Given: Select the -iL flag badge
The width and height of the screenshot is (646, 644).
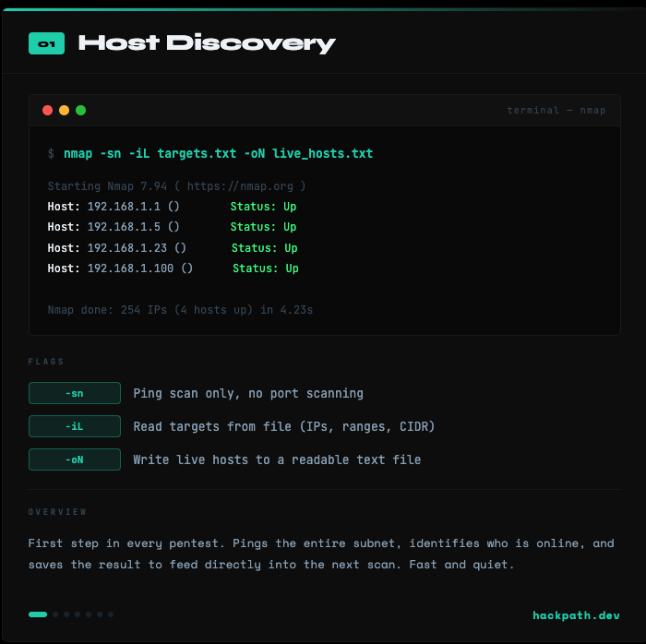Looking at the screenshot, I should (x=75, y=426).
